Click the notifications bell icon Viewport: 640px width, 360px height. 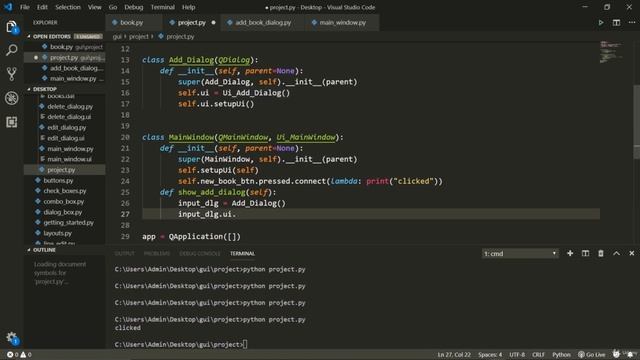(631, 354)
